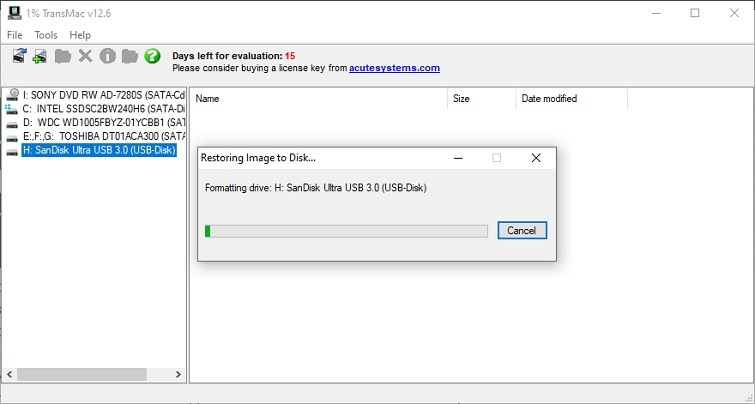
Task: Click the right scroll arrow in drive list
Action: pos(178,374)
